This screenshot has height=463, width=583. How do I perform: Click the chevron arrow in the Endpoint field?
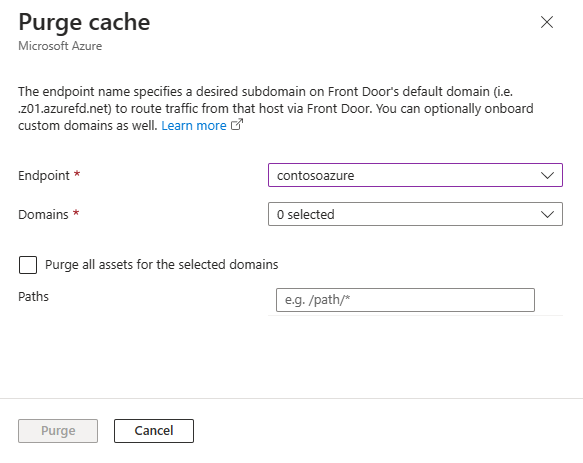[x=547, y=176]
